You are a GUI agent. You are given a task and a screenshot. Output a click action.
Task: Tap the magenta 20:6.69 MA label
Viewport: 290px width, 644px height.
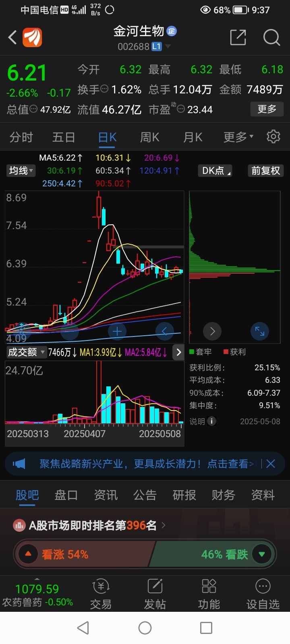coord(162,158)
